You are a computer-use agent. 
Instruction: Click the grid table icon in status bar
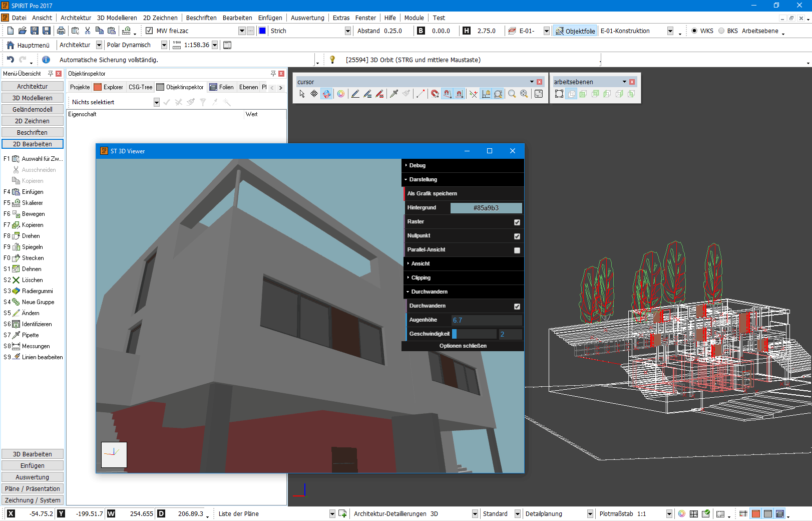click(694, 513)
